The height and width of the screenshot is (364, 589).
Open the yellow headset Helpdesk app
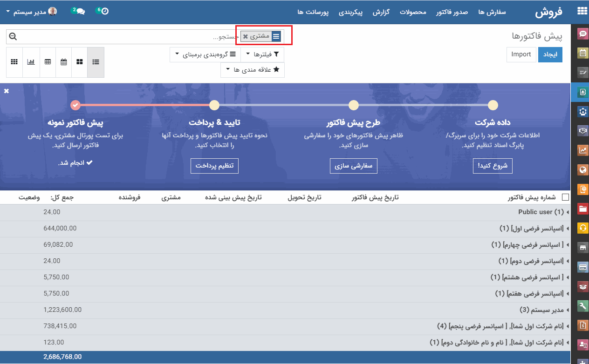[x=582, y=228]
